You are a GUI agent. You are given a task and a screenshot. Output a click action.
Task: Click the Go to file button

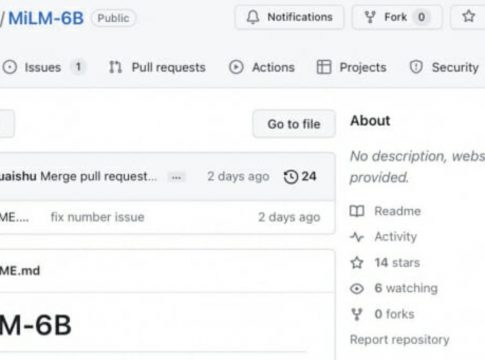294,124
